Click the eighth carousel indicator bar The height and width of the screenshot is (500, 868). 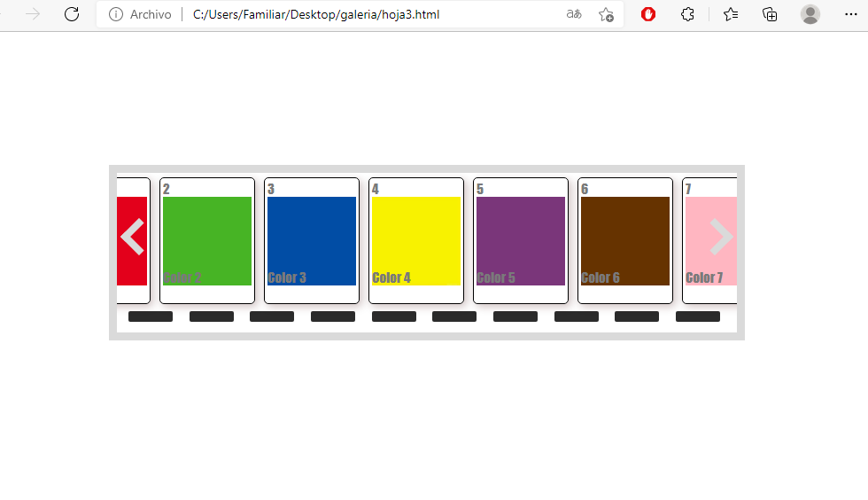577,316
